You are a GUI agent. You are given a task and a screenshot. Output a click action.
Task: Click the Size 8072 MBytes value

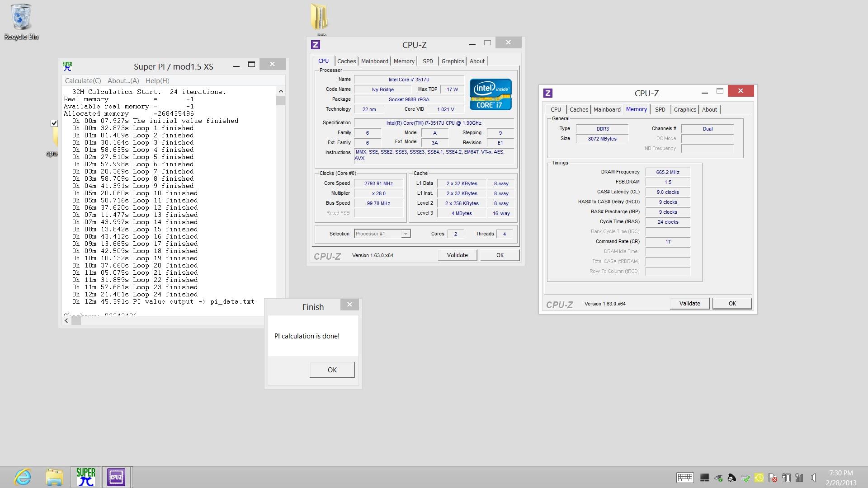tap(602, 139)
